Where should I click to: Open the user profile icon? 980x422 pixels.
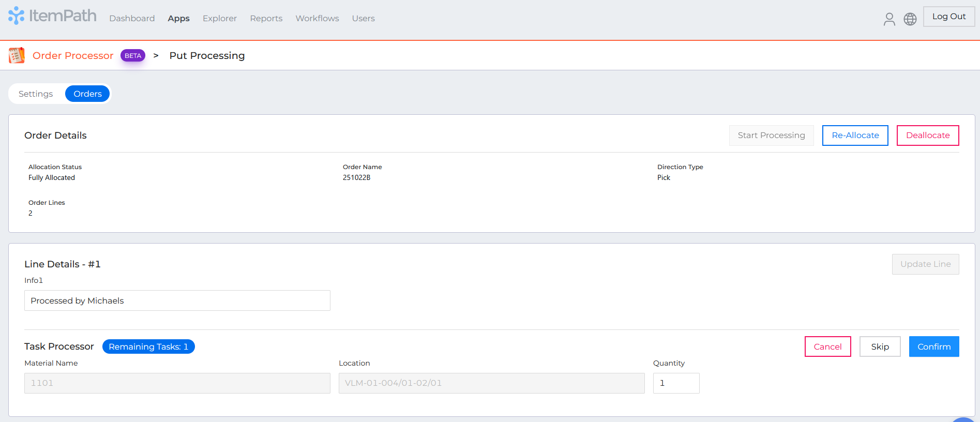[x=889, y=19]
